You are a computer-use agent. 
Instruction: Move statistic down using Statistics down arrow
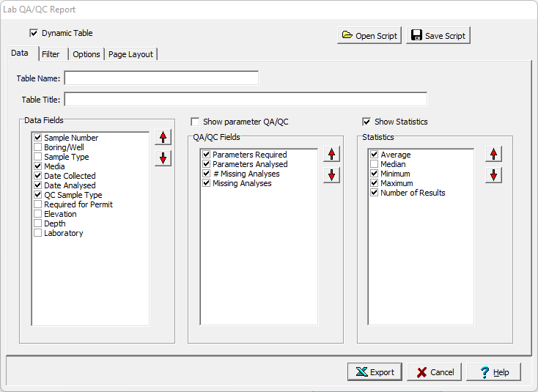pyautogui.click(x=494, y=174)
